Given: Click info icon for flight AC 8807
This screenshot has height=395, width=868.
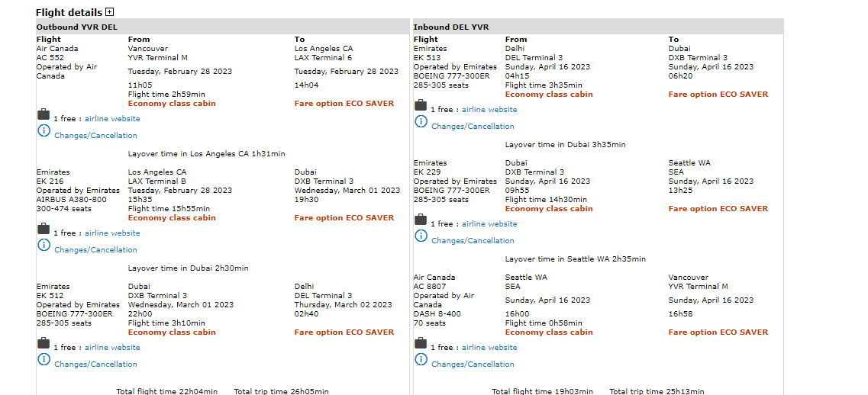Looking at the screenshot, I should pyautogui.click(x=421, y=360).
